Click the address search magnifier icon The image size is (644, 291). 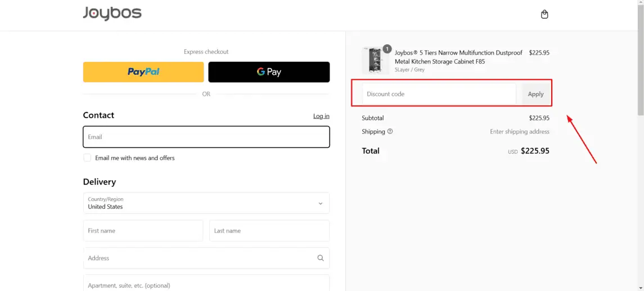[x=321, y=258]
